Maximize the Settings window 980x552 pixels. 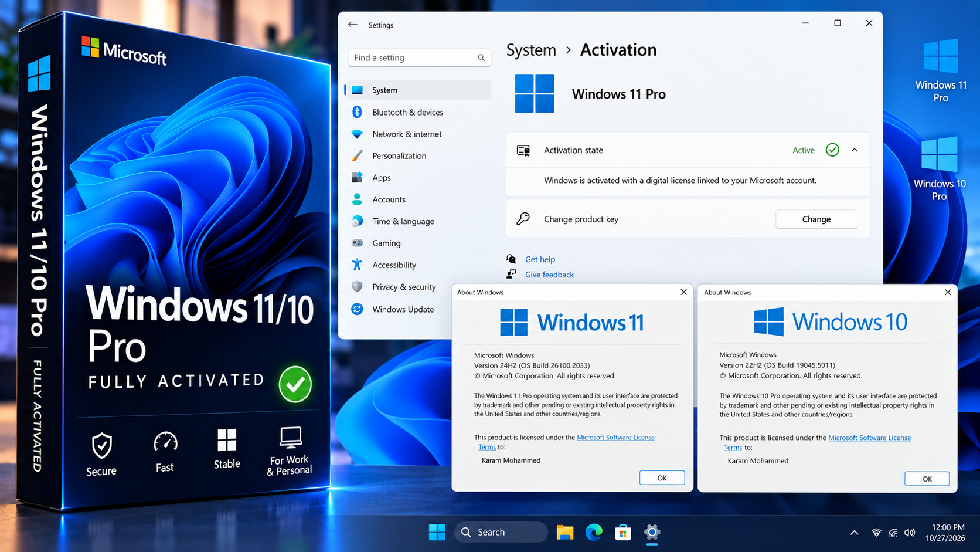coord(838,23)
